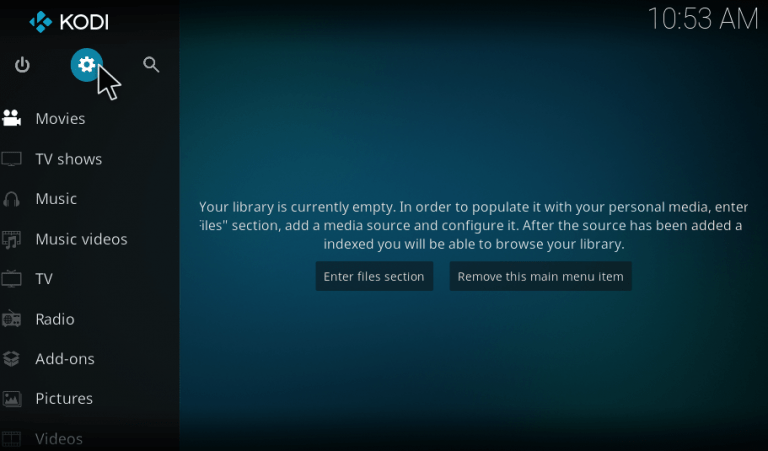Select the Music videos menu text

tap(81, 239)
